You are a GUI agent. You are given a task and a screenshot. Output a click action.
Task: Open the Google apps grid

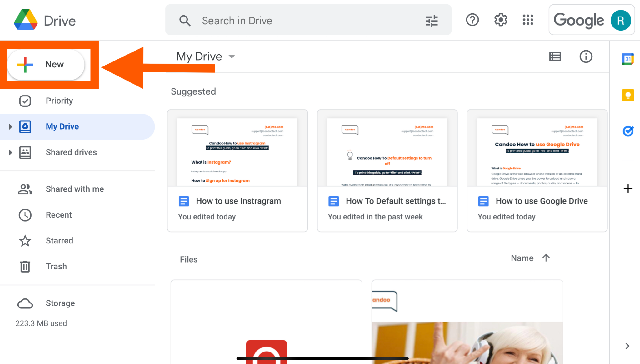coord(528,20)
